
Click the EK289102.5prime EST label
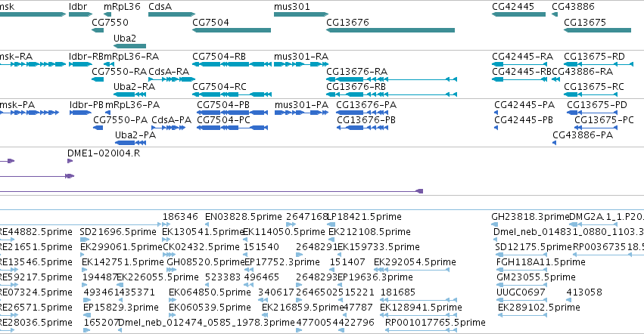pyautogui.click(x=539, y=308)
